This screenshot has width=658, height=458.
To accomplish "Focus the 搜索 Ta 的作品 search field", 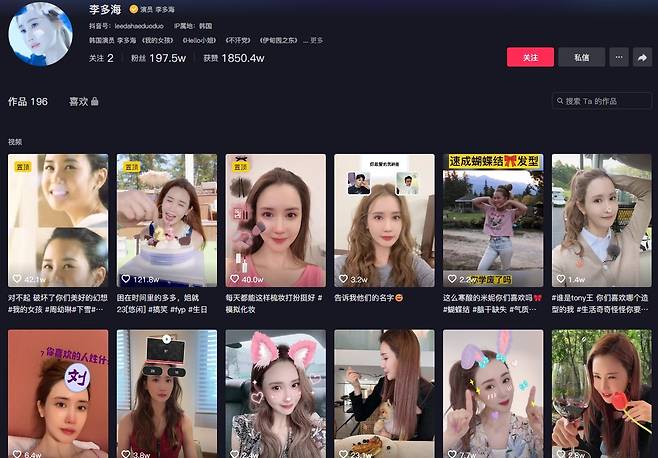I will pyautogui.click(x=606, y=101).
